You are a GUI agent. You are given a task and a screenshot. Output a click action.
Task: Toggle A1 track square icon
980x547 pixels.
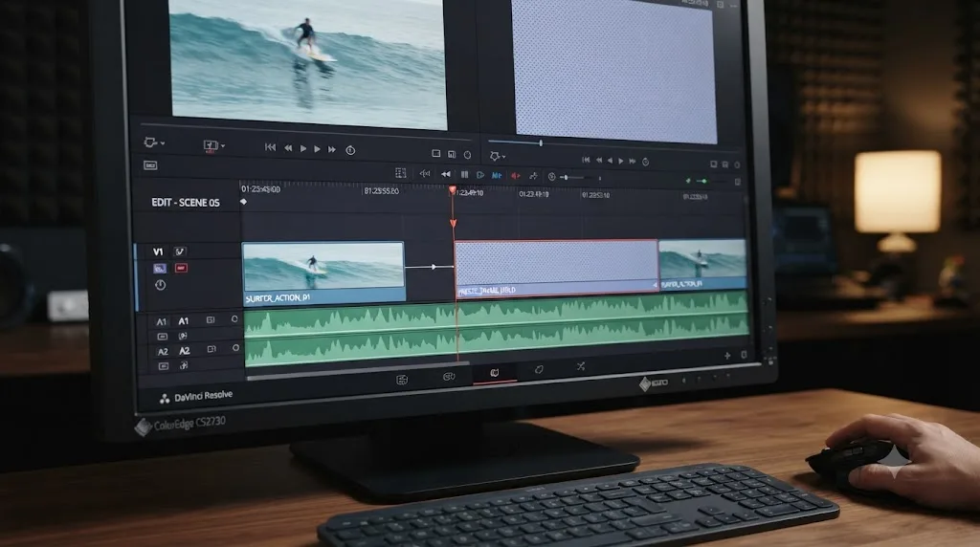[x=211, y=319]
